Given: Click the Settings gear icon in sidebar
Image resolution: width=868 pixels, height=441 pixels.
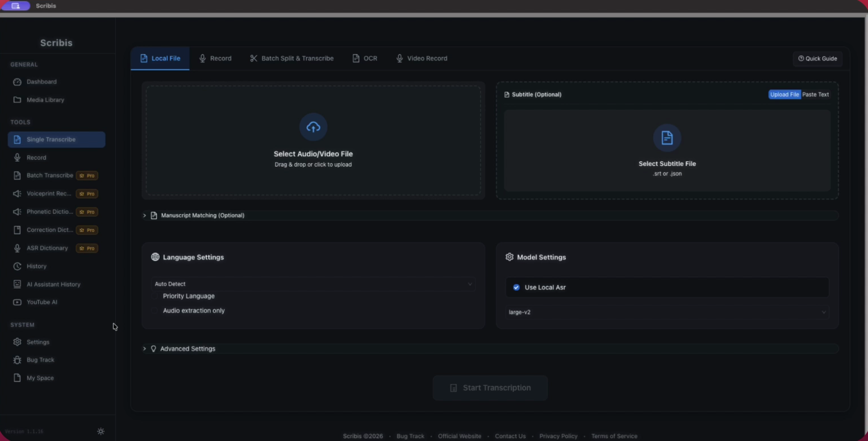Looking at the screenshot, I should pyautogui.click(x=17, y=342).
